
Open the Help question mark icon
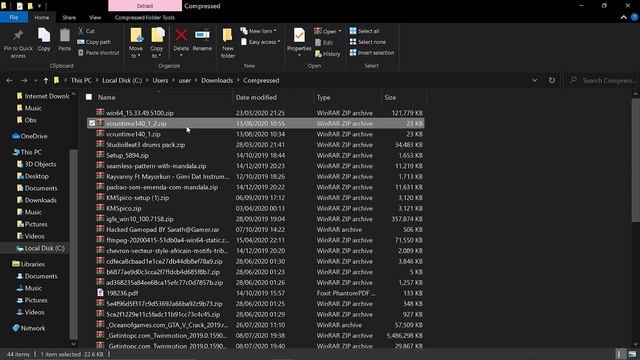(x=634, y=17)
